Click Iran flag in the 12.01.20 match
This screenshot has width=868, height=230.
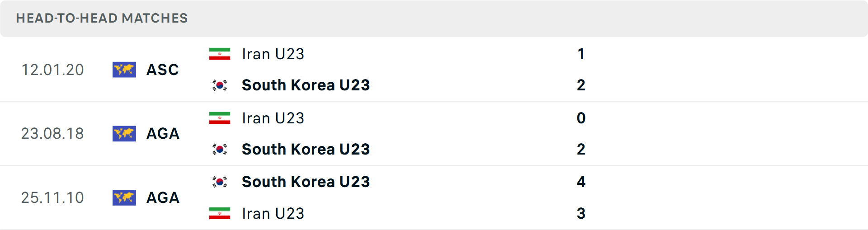(220, 54)
